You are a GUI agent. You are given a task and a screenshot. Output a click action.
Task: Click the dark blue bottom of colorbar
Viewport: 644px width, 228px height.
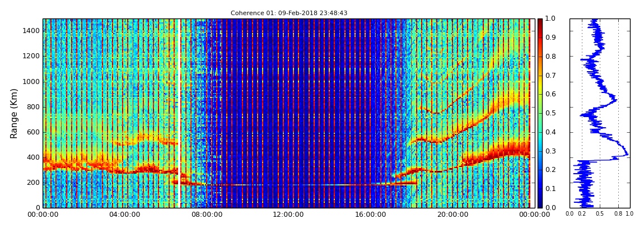point(540,205)
